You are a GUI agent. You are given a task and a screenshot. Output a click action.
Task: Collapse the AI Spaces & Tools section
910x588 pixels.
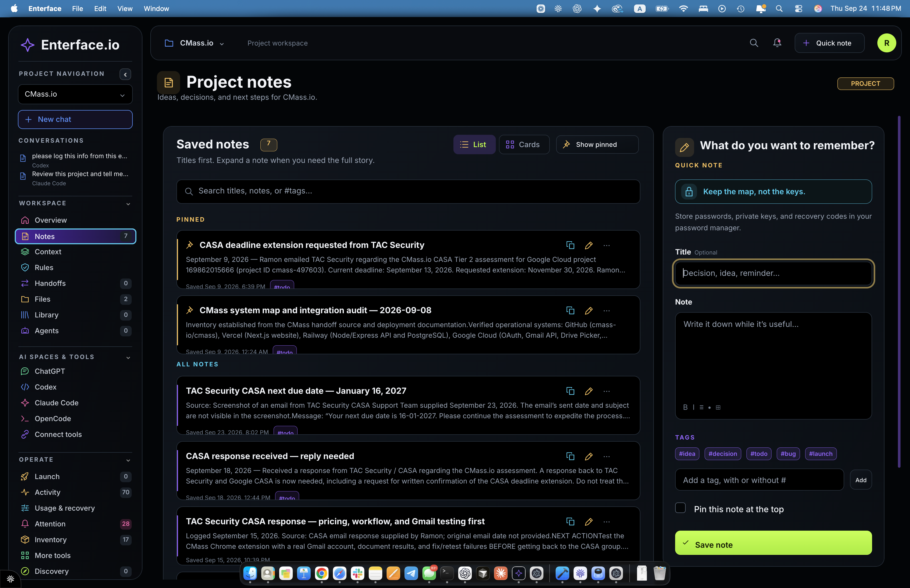128,358
